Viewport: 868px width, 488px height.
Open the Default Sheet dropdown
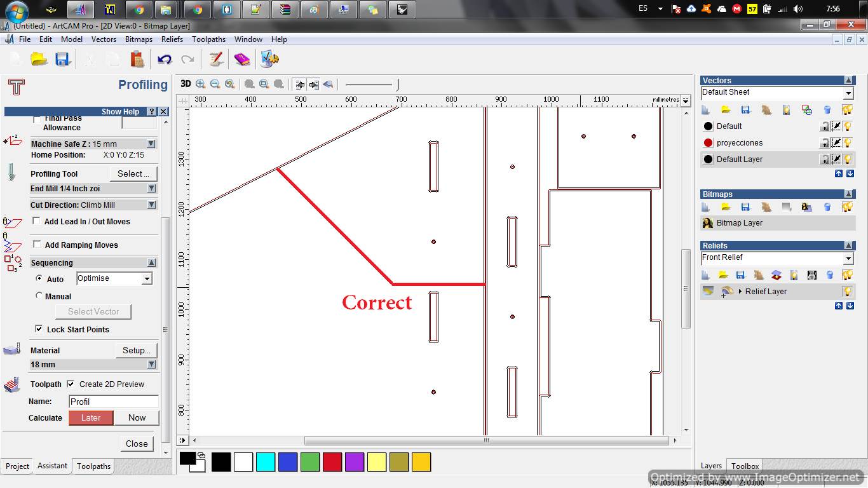(848, 93)
